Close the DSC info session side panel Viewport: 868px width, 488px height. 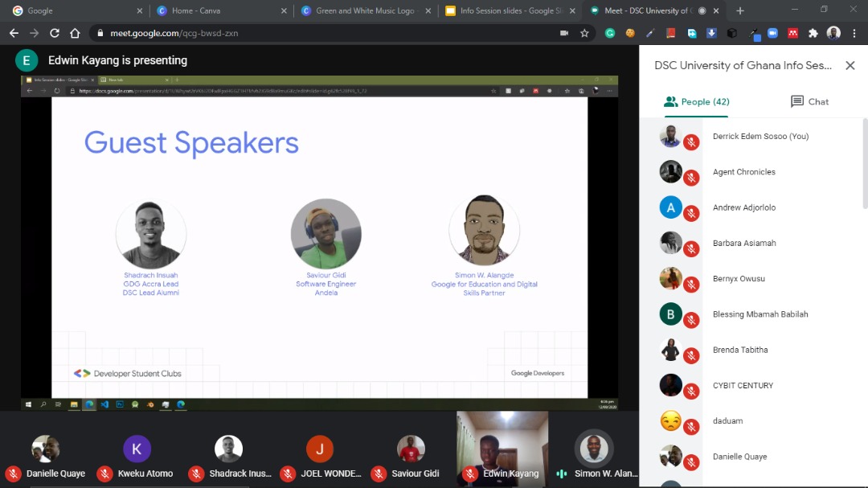850,65
